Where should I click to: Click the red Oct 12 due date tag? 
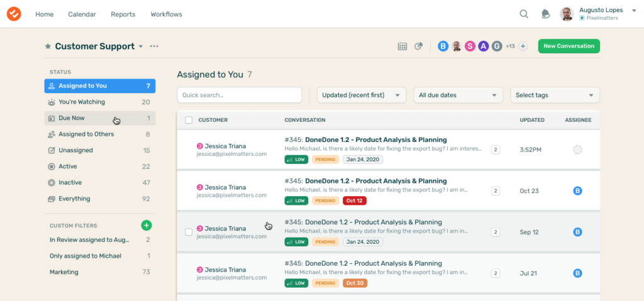pos(355,200)
